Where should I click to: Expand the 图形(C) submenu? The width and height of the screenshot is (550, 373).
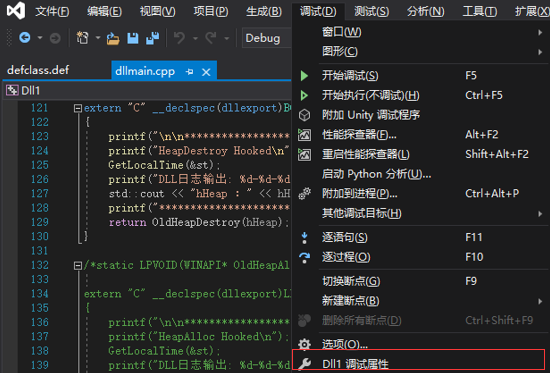coord(540,52)
